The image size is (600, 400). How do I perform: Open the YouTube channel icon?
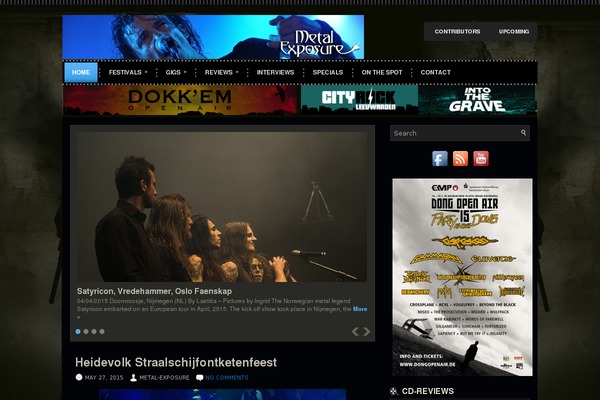(481, 158)
